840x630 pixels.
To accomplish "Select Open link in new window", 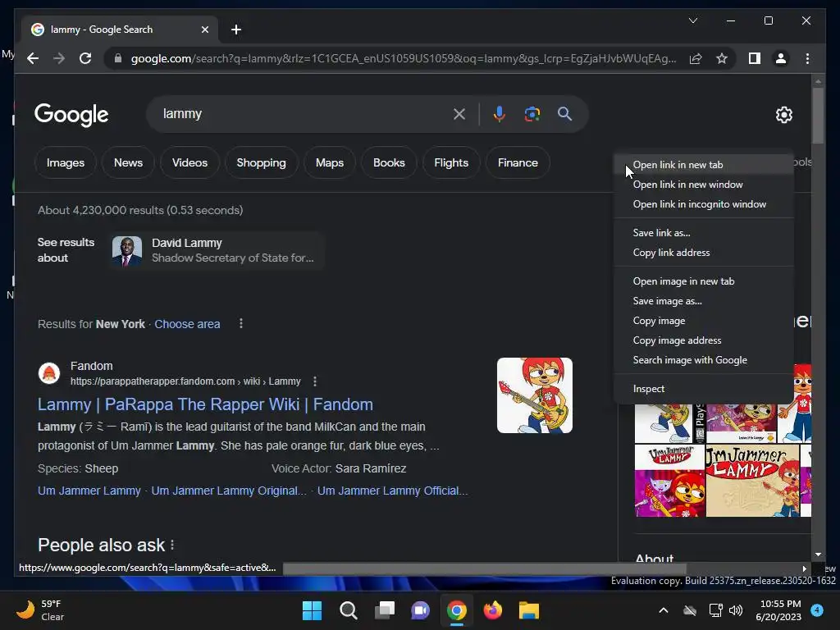I will tap(703, 185).
